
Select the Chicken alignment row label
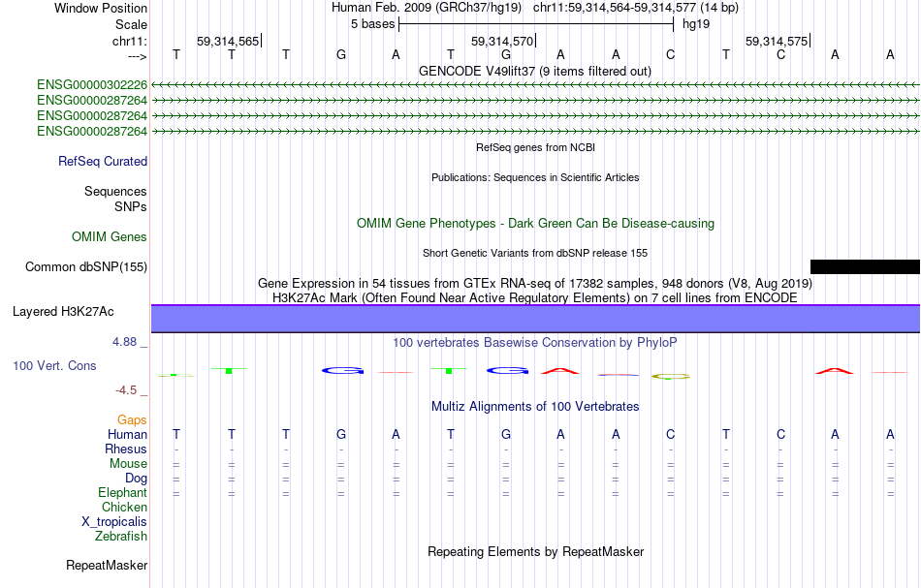click(x=124, y=507)
